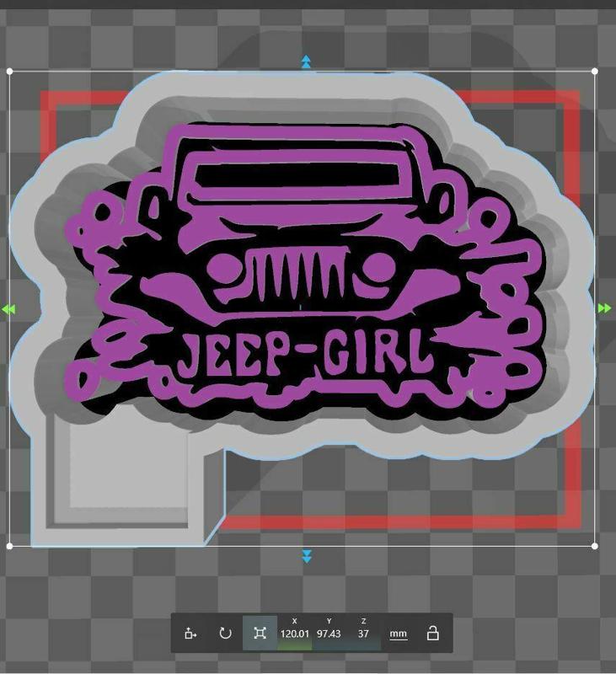The image size is (616, 674).
Task: Toggle the uniform scaling lock icon
Action: click(x=432, y=634)
